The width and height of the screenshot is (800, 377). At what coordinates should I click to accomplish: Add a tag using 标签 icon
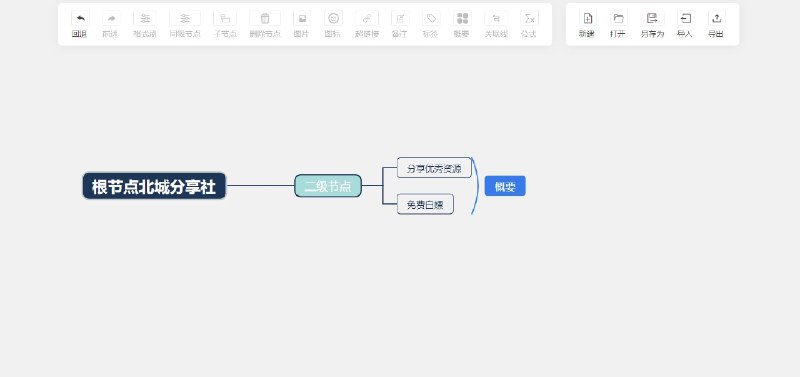point(431,18)
